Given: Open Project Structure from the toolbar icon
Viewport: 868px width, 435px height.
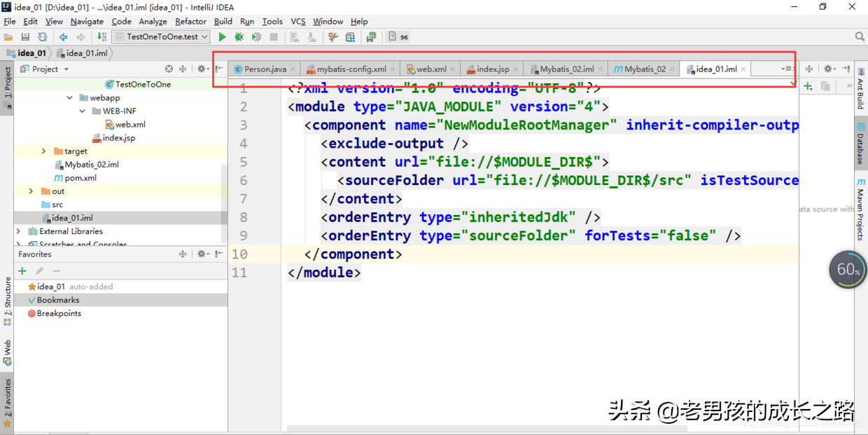Looking at the screenshot, I should [351, 36].
